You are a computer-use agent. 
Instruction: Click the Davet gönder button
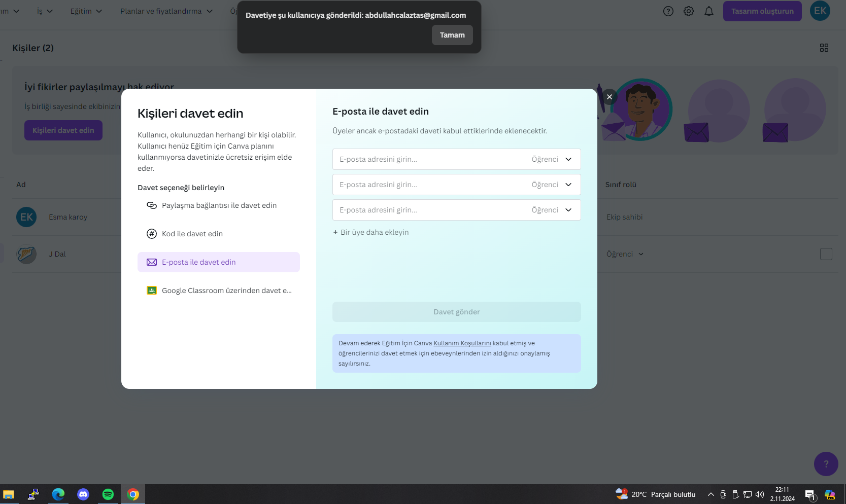[x=457, y=312]
